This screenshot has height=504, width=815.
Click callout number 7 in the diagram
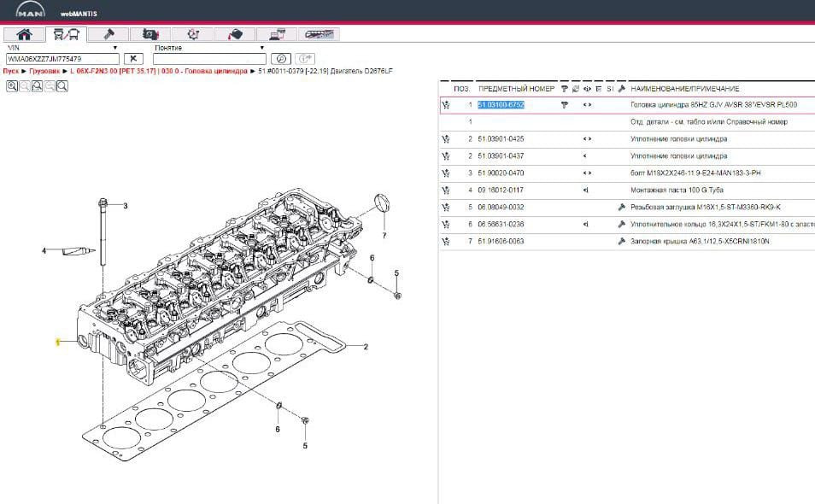(x=384, y=234)
